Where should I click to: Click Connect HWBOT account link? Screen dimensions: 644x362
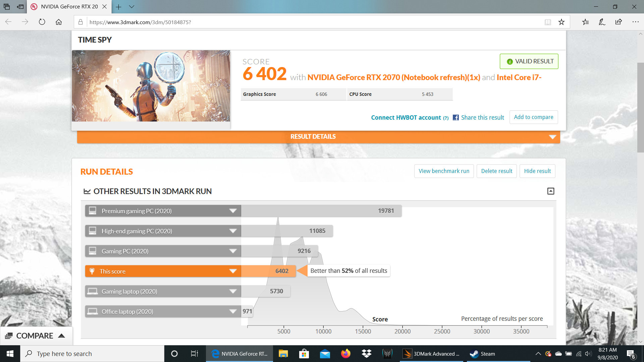pos(406,118)
